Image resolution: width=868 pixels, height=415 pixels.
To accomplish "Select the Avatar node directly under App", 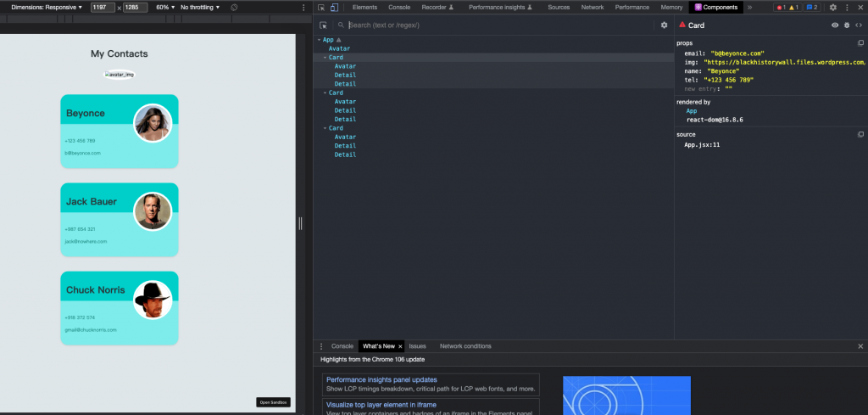I will click(339, 48).
